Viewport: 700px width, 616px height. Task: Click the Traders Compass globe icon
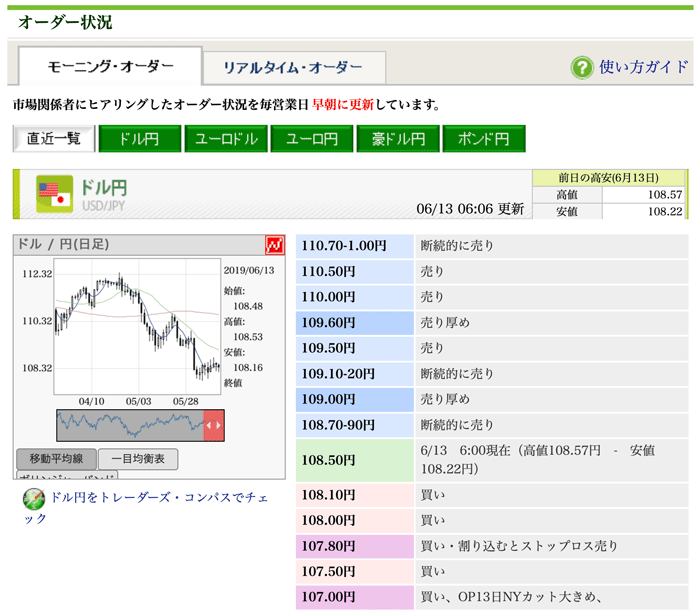point(33,498)
